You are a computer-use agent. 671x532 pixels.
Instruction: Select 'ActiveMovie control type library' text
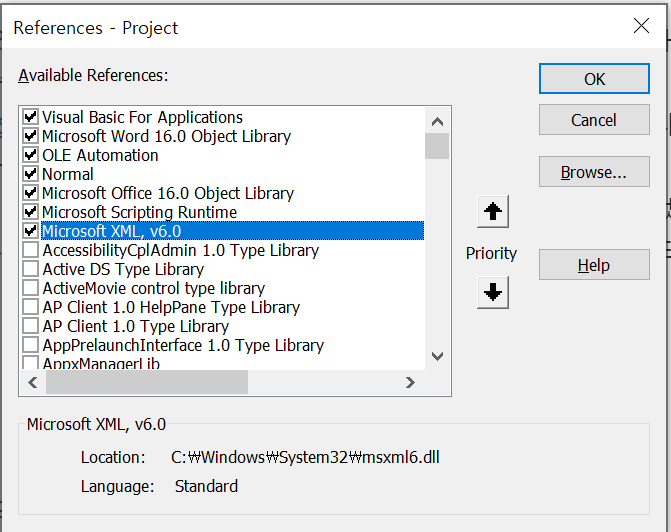click(154, 288)
